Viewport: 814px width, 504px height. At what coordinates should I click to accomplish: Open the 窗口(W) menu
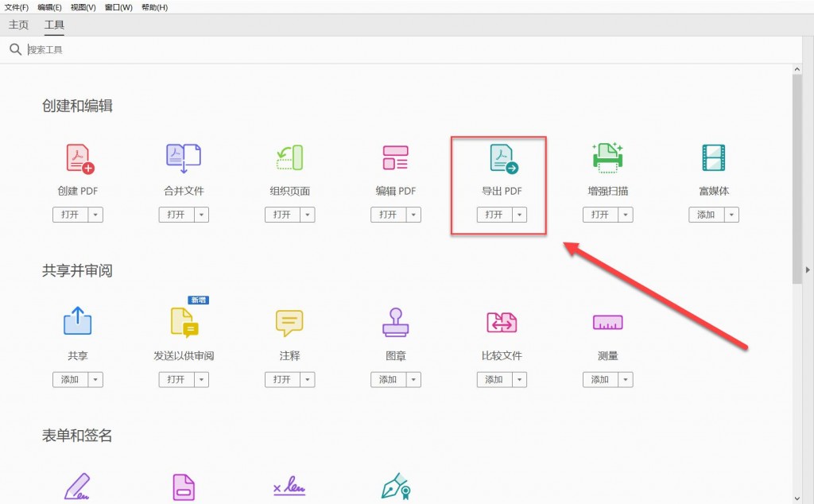pyautogui.click(x=118, y=7)
